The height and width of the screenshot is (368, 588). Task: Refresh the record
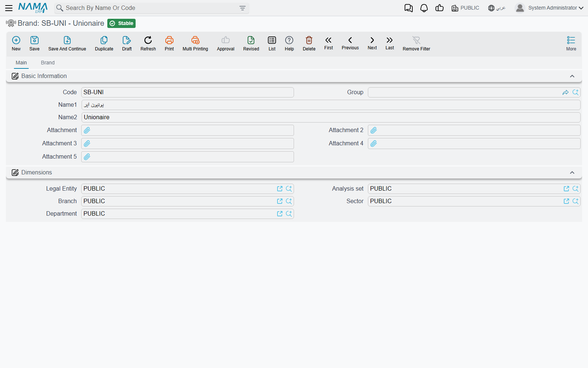pos(148,43)
